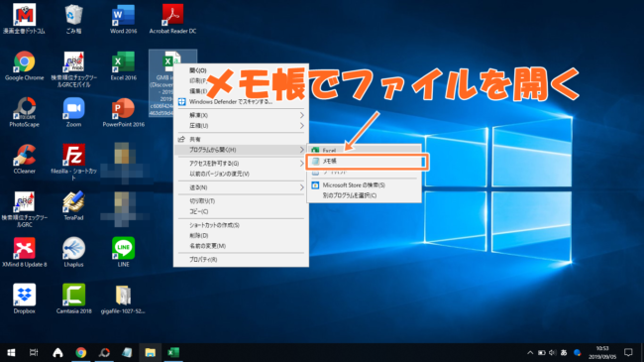
Task: Select ショートカットの作成(S)
Action: (241, 225)
